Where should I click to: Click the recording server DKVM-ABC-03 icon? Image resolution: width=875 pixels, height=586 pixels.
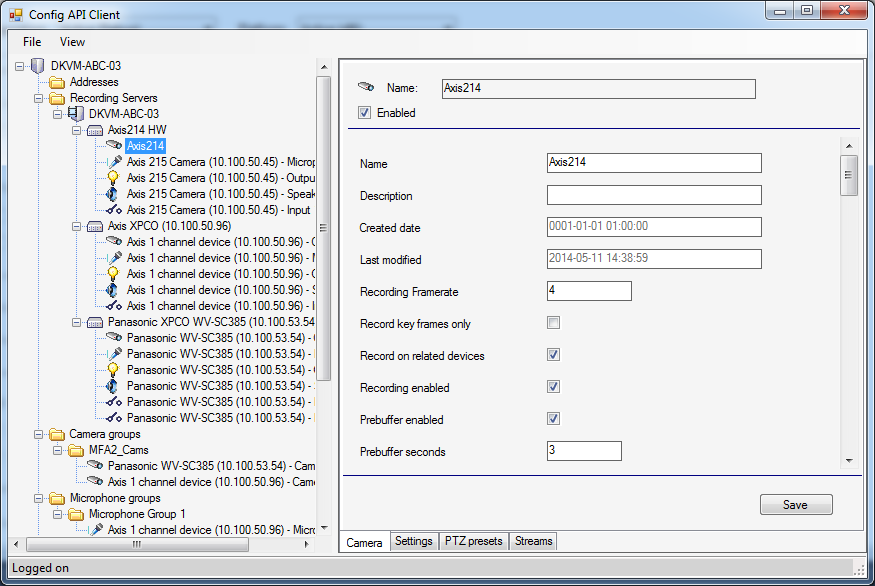75,114
